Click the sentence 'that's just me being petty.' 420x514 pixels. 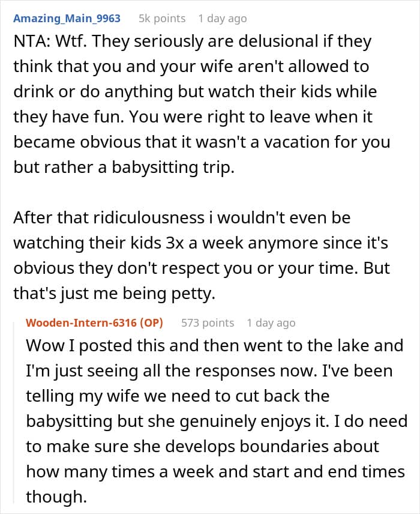[x=115, y=294]
